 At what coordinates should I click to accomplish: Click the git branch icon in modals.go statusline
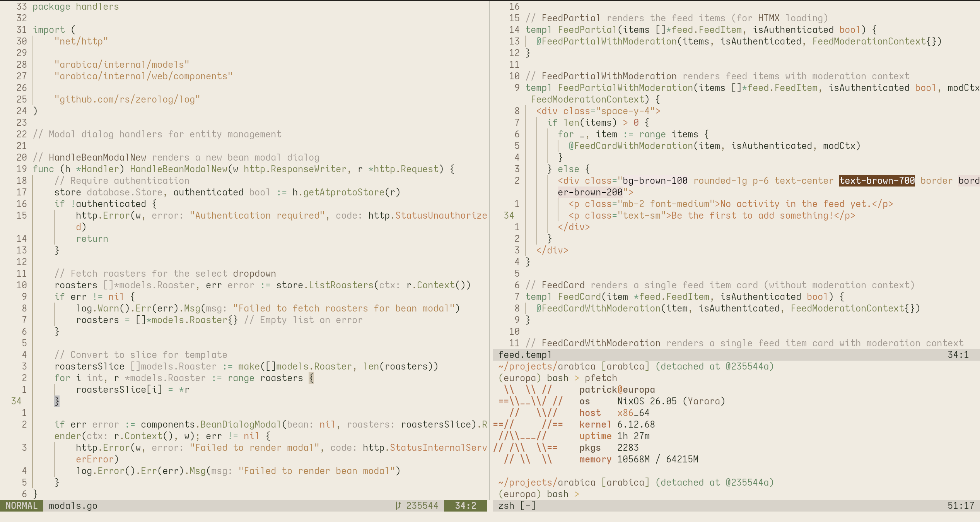398,505
